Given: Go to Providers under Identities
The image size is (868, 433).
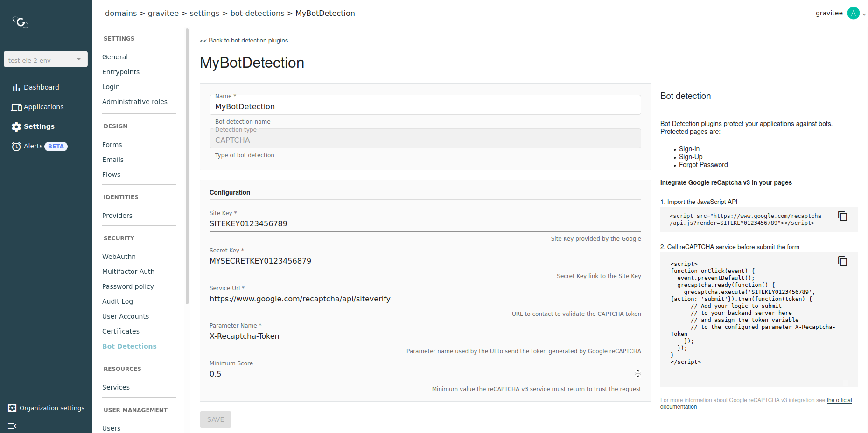Looking at the screenshot, I should click(117, 216).
